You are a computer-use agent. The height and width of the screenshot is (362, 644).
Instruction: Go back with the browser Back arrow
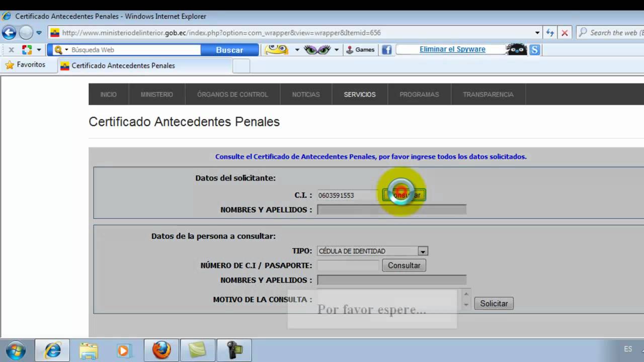[x=9, y=33]
